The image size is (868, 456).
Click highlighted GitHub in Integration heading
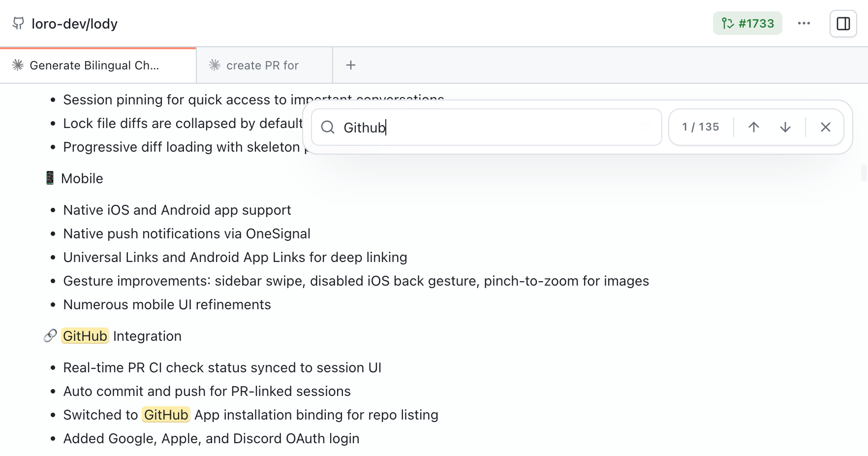(85, 336)
